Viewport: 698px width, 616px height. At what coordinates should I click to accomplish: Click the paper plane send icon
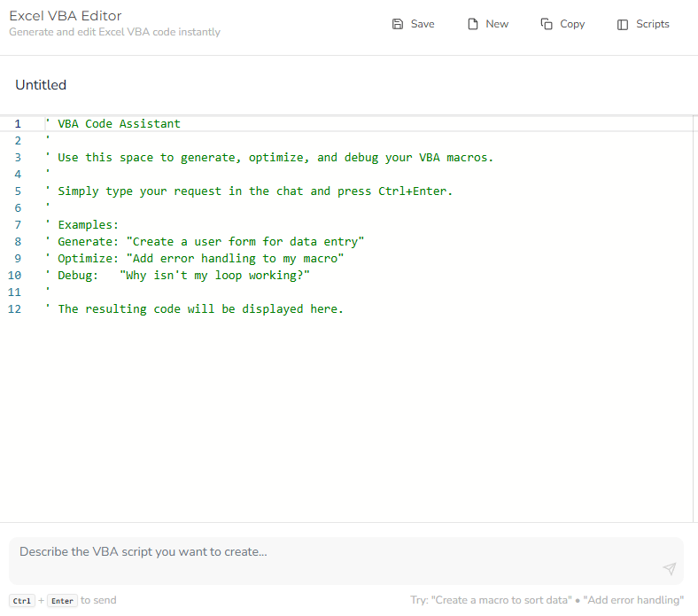coord(670,568)
